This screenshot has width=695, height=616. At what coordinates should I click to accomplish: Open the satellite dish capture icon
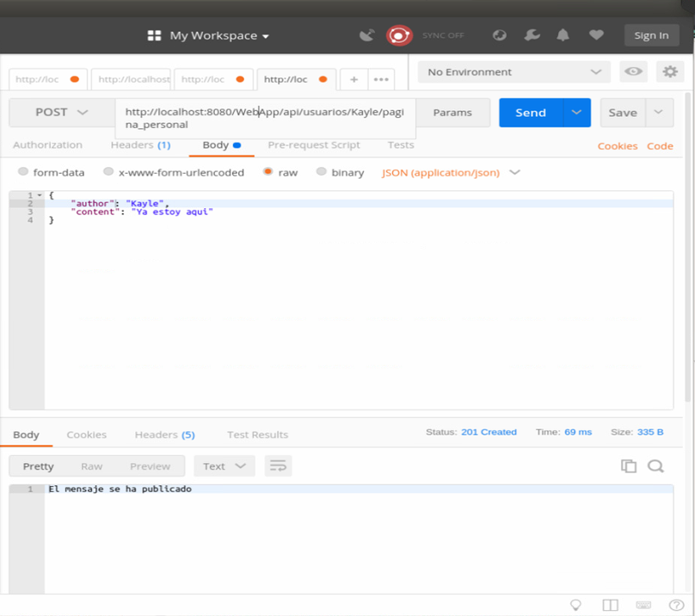tap(367, 35)
